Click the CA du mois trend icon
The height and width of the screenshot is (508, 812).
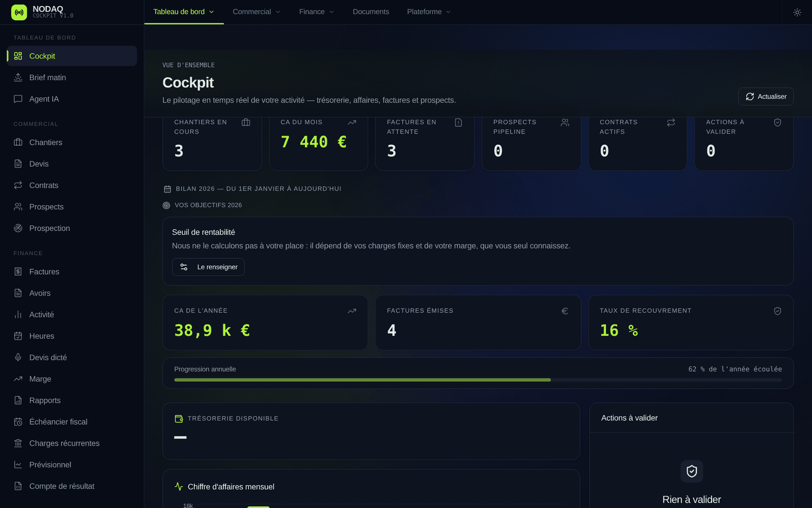[352, 122]
